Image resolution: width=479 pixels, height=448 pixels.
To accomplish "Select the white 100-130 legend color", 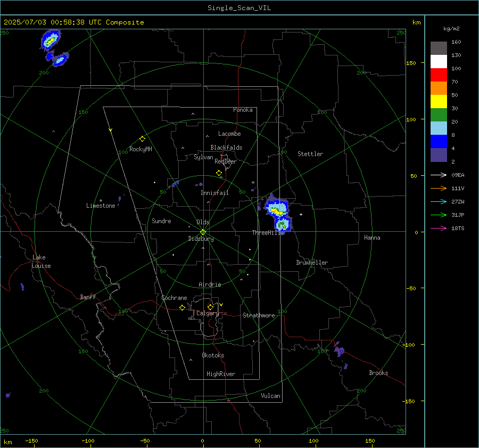I will [439, 62].
